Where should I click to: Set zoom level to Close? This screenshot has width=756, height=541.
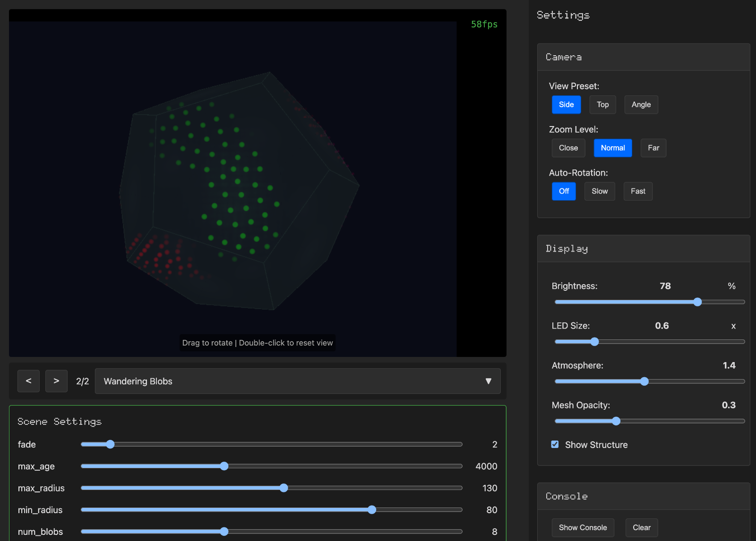coord(568,148)
